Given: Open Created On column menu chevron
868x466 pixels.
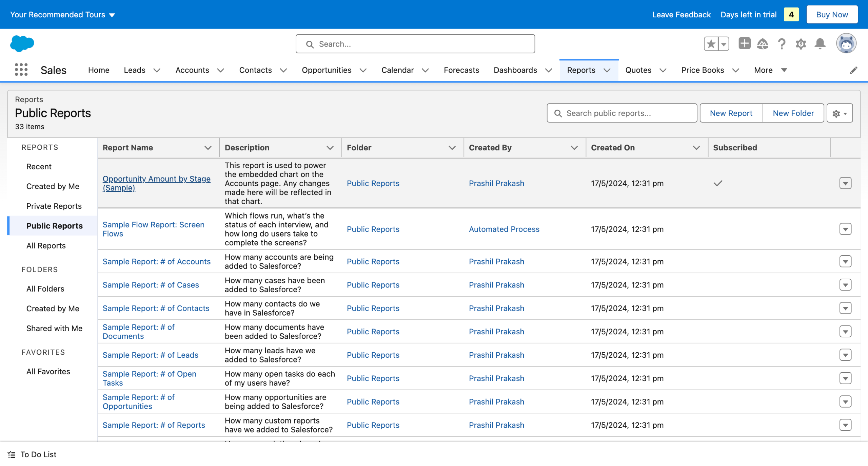Looking at the screenshot, I should [696, 148].
